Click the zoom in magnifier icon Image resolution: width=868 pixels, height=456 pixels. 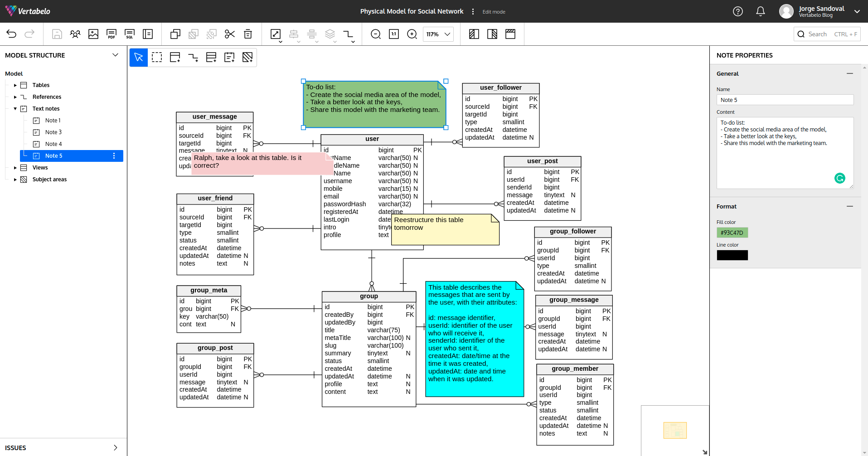pyautogui.click(x=412, y=34)
